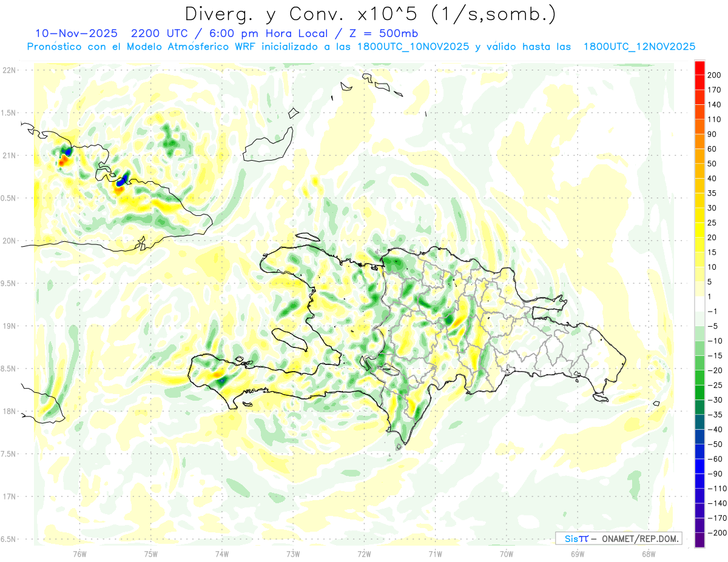Click the colorbar label '-35'
728x562 pixels.
click(715, 415)
